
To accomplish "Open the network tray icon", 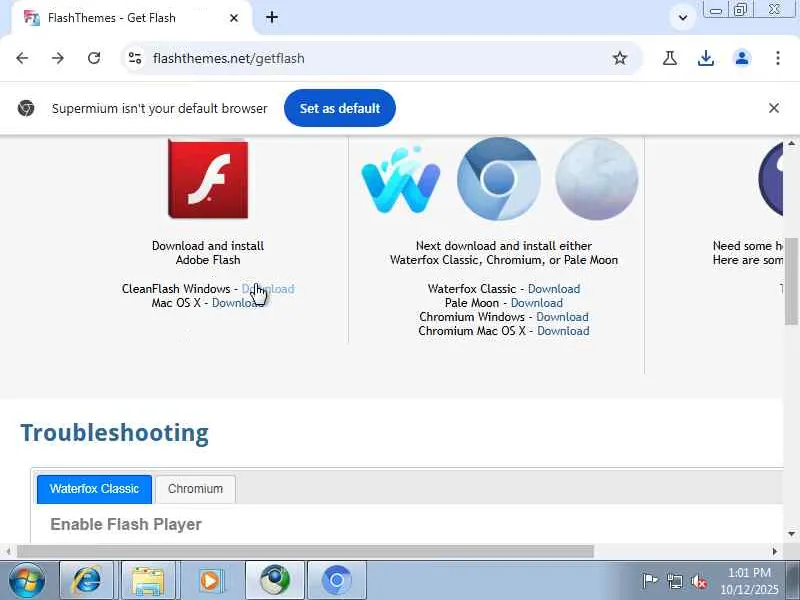I will pos(675,581).
